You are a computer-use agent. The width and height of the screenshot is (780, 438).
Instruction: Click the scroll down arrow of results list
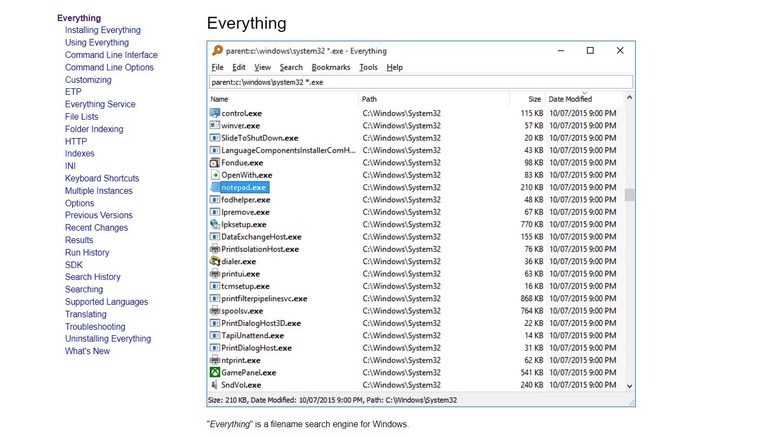(629, 386)
